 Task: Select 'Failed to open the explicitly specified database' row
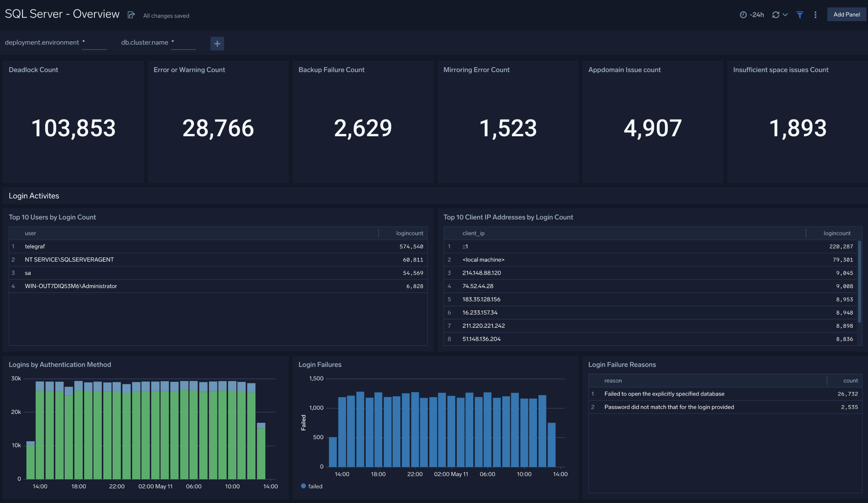pos(725,394)
